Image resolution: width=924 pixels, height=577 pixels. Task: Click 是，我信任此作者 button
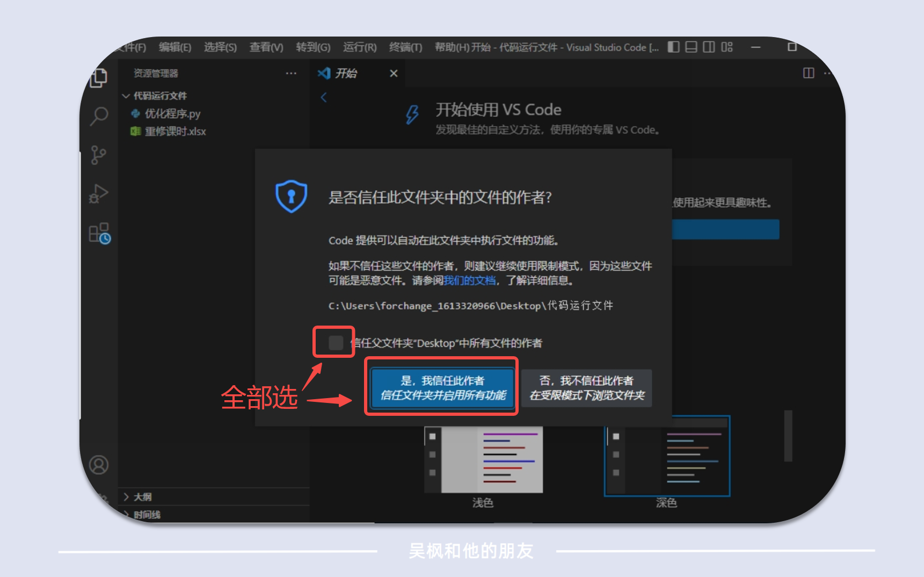[x=442, y=388]
